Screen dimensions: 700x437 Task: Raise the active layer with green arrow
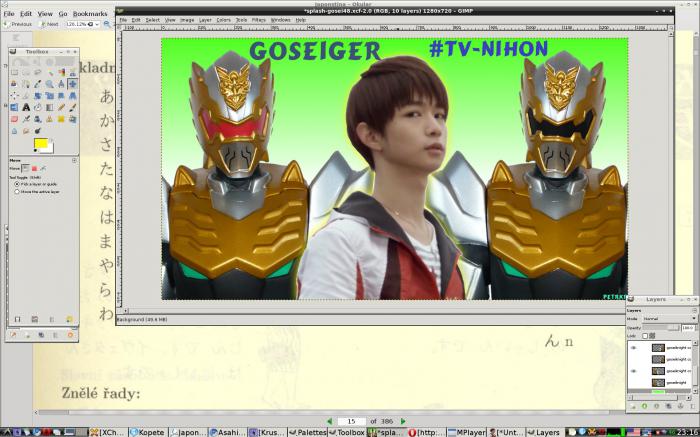644,406
